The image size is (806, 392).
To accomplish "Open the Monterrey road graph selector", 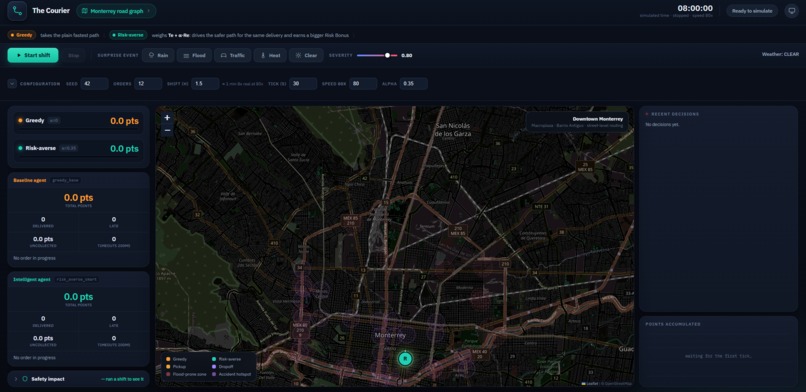I will click(116, 11).
